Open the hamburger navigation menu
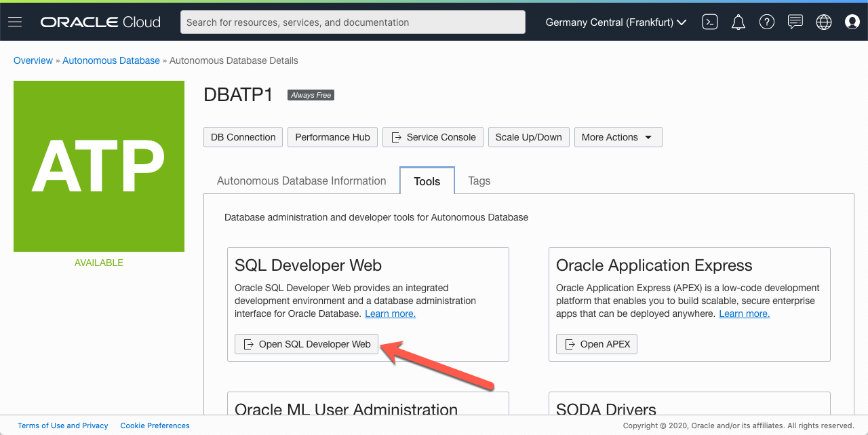 [15, 22]
